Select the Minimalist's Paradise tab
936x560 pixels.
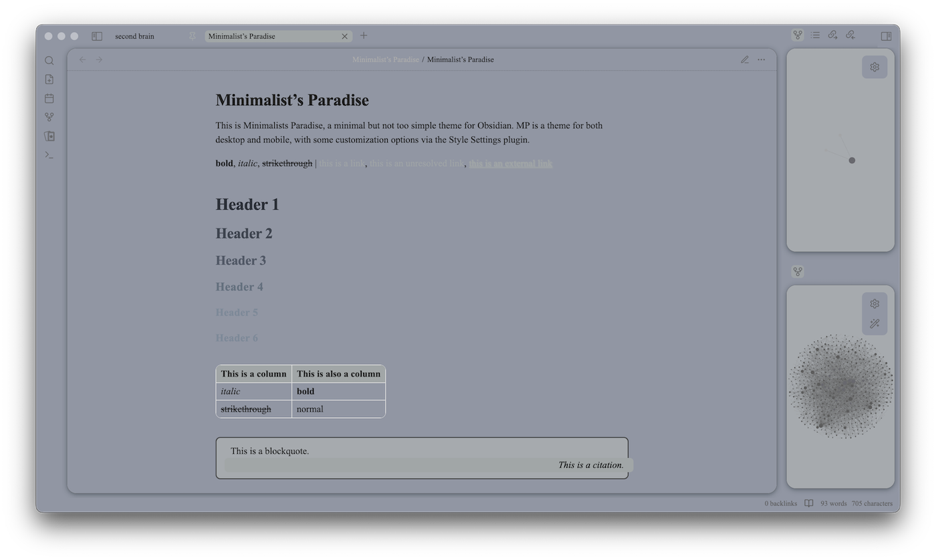[278, 36]
